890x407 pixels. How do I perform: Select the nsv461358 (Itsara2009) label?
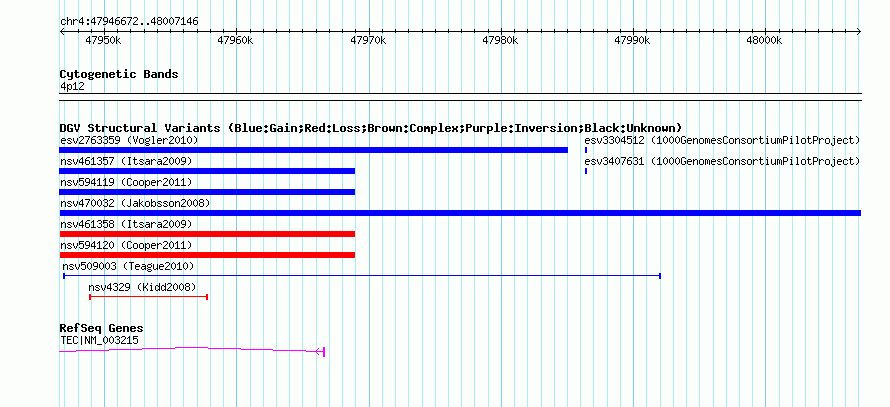pos(126,224)
